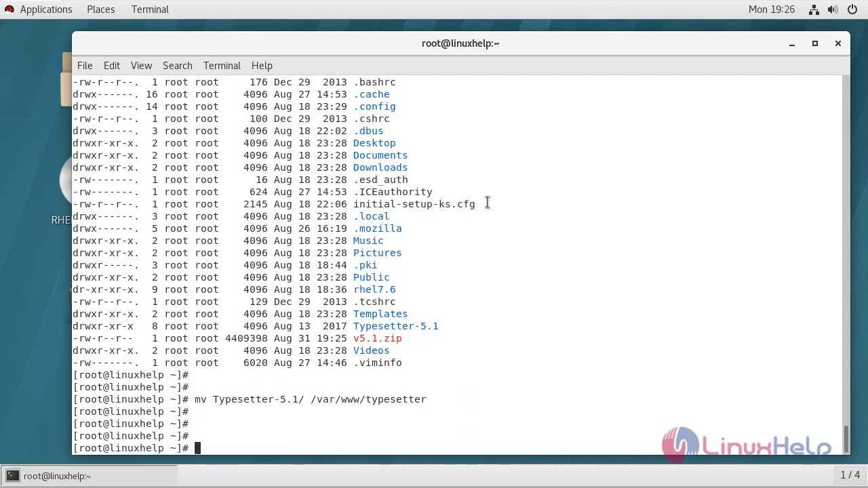Click the Videos directory entry
The height and width of the screenshot is (488, 868).
371,350
